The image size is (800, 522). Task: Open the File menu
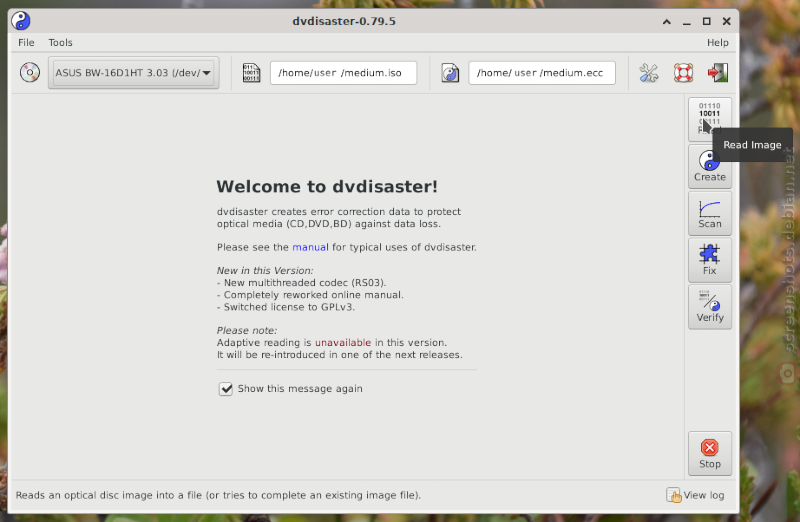tap(26, 42)
